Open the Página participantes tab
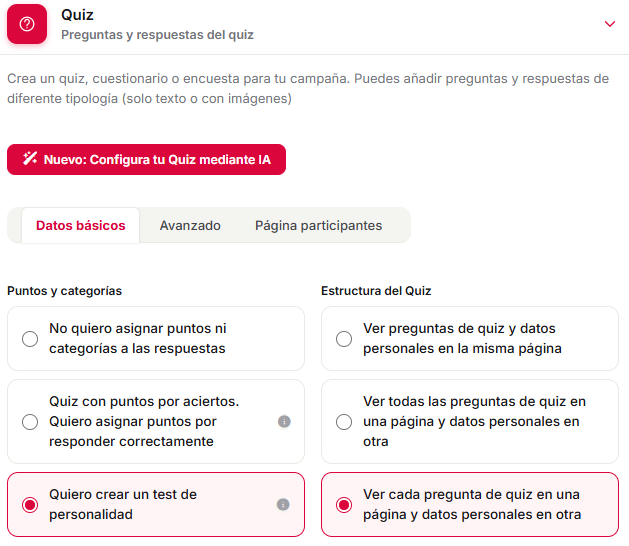629x546 pixels. point(319,225)
